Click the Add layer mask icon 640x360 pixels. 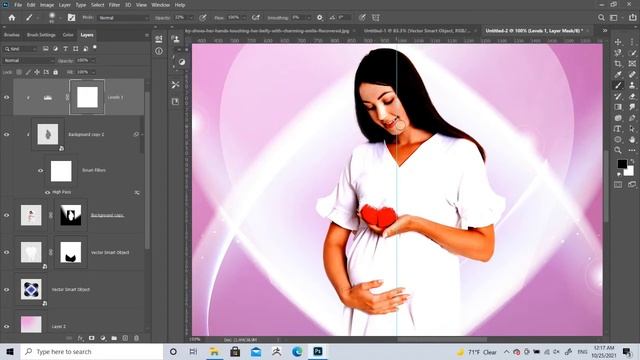tap(91, 338)
